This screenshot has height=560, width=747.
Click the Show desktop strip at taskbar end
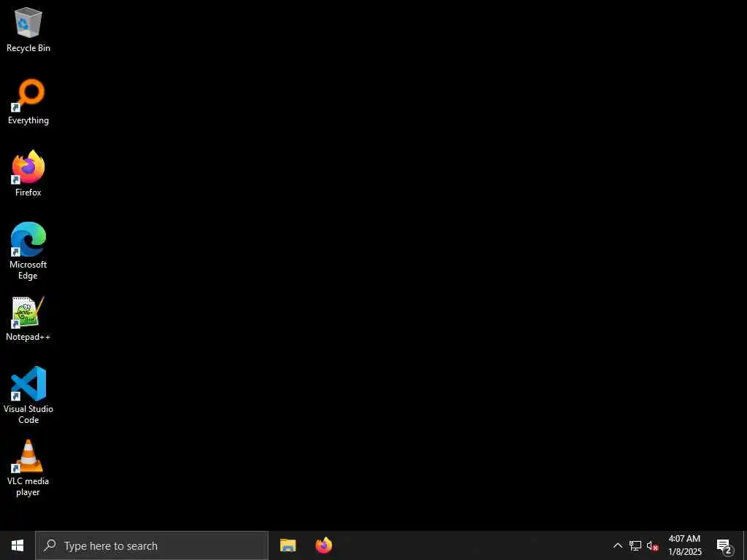tap(745, 545)
